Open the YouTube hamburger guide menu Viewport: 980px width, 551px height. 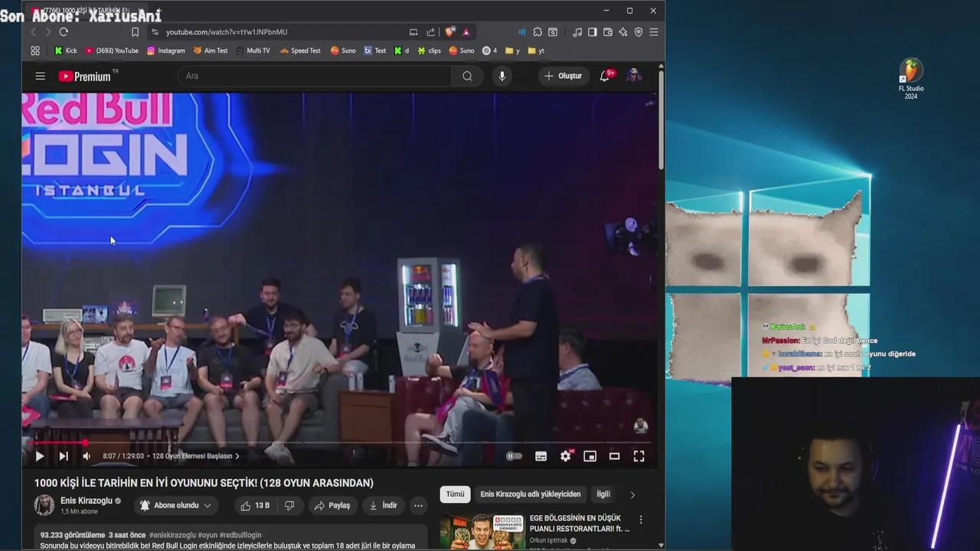coord(41,76)
